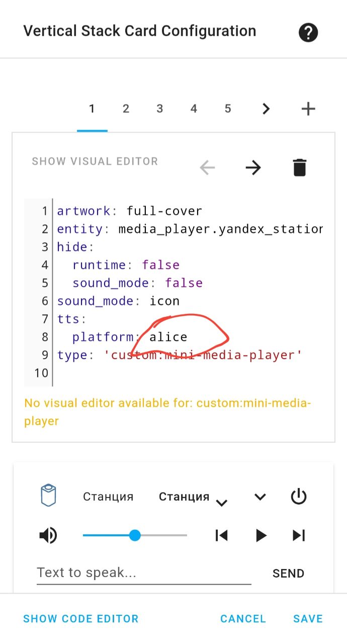
Task: Start playback with play button
Action: pos(261,535)
